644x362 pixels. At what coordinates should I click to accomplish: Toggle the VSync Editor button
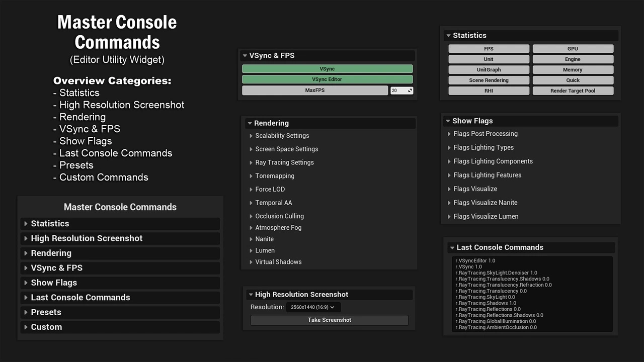pyautogui.click(x=327, y=79)
